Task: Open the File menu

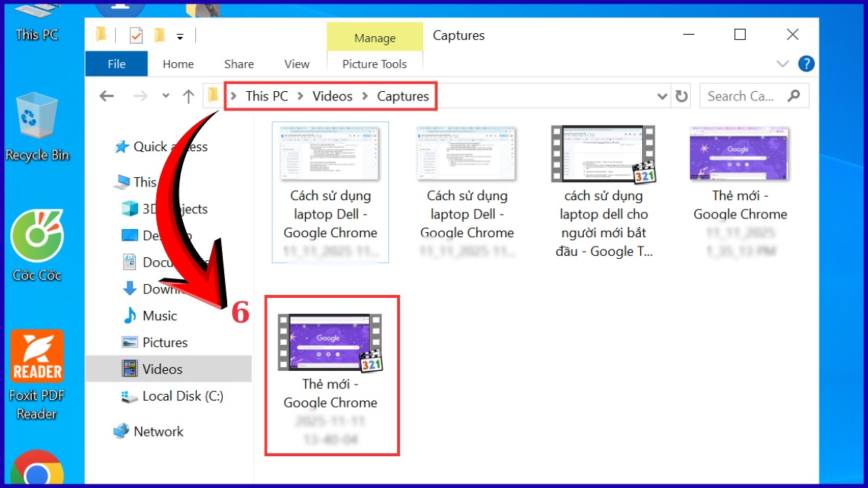Action: coord(116,64)
